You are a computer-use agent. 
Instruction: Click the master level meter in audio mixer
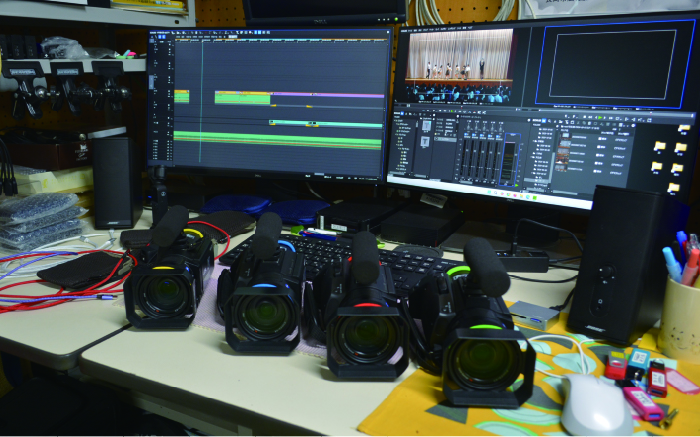(510, 158)
